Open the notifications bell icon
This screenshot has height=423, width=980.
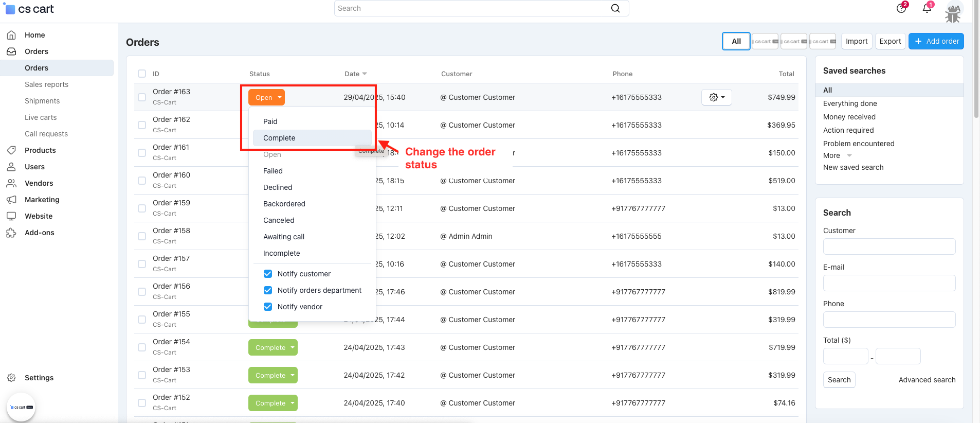click(927, 8)
